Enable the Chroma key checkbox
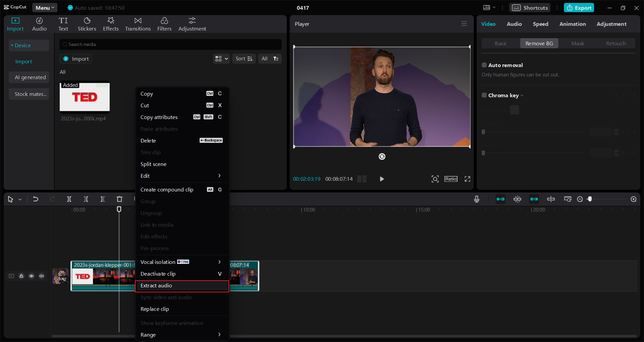Image resolution: width=644 pixels, height=342 pixels. [x=484, y=95]
